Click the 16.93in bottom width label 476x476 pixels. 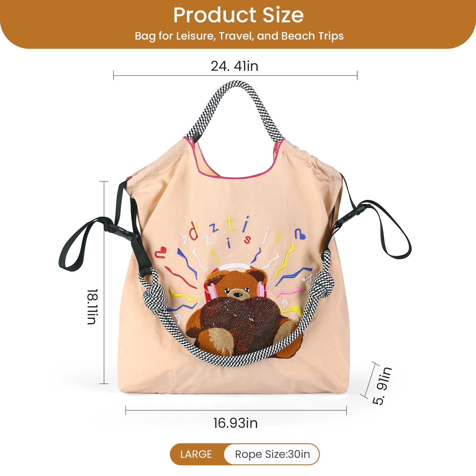pyautogui.click(x=235, y=423)
